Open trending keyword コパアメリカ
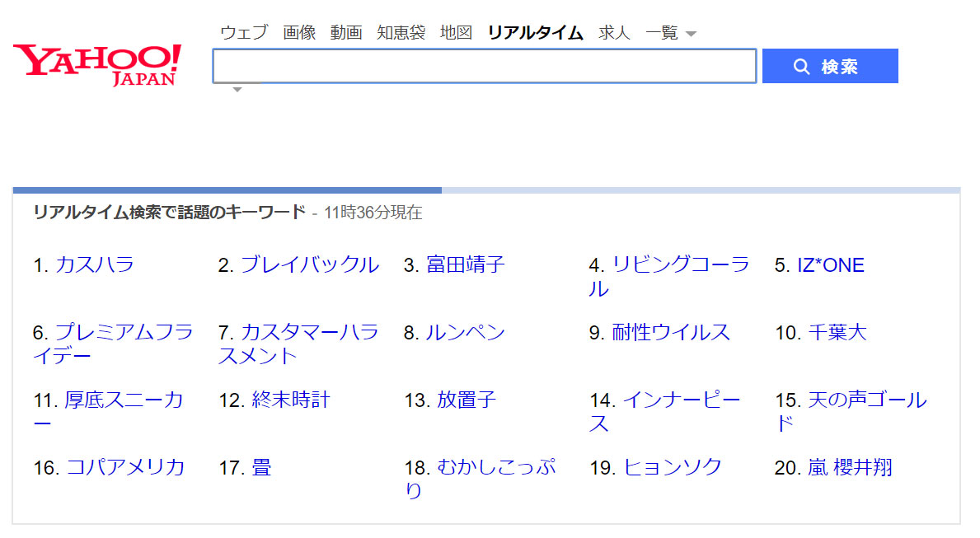Image resolution: width=980 pixels, height=538 pixels. [x=125, y=467]
